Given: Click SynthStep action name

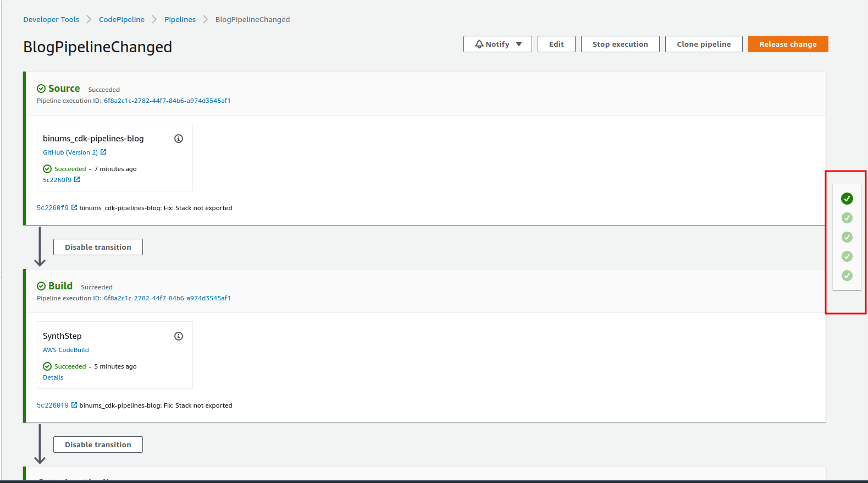Looking at the screenshot, I should [x=62, y=336].
